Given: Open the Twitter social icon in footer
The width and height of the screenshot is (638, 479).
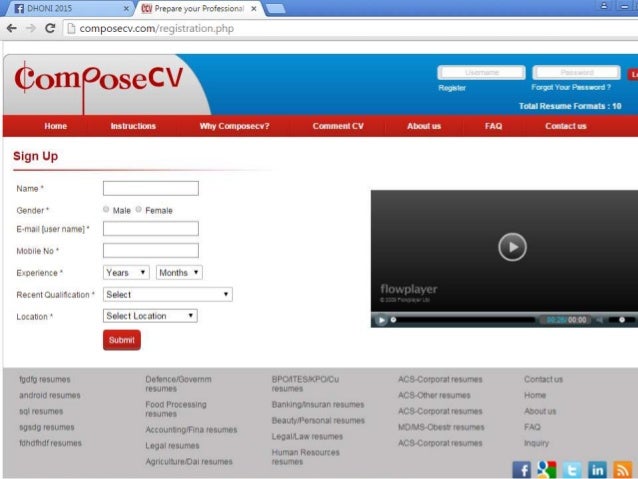Looking at the screenshot, I should (572, 470).
